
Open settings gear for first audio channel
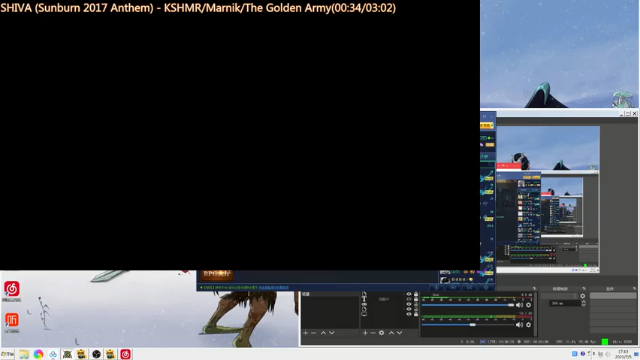tap(529, 305)
